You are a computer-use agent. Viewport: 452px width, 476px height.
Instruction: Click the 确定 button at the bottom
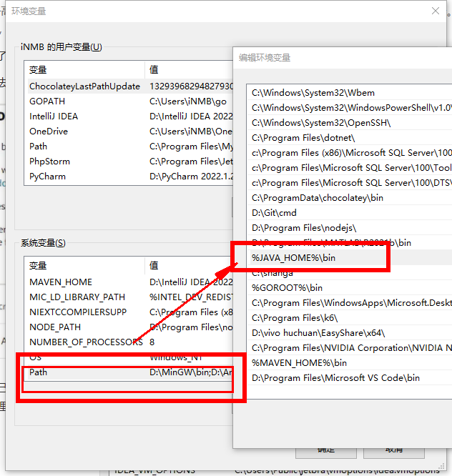(x=325, y=450)
